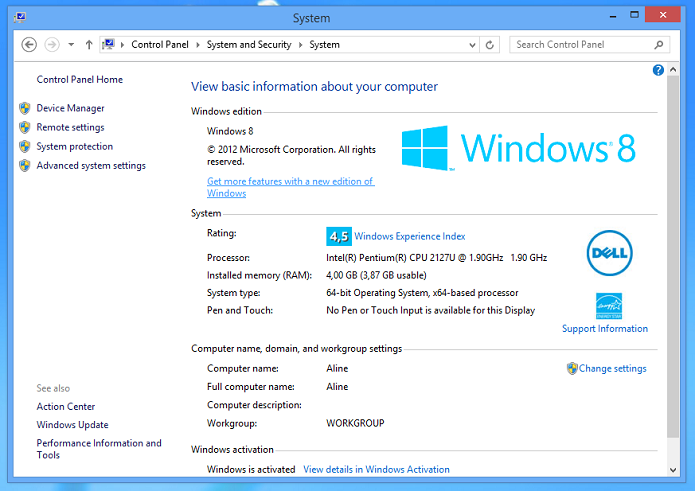Click the vertical scrollbar thumb
This screenshot has width=695, height=491.
pos(673,257)
